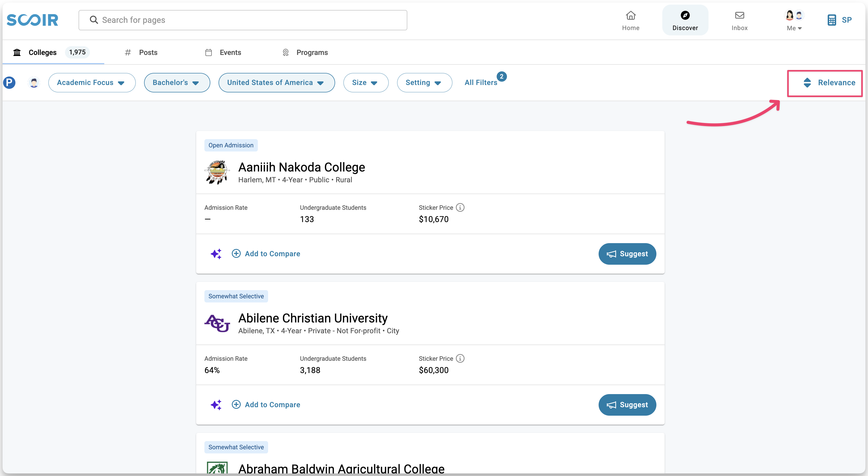The width and height of the screenshot is (868, 476).
Task: Switch to the Events tab
Action: 230,53
